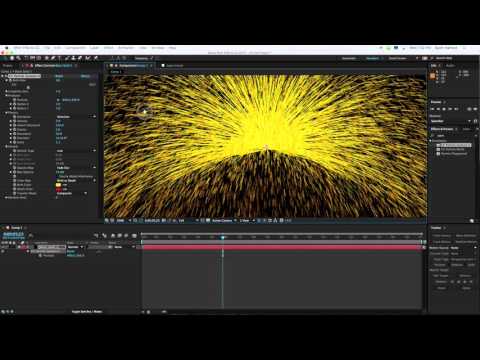Switch to the Project panel tab
The image size is (480, 360).
pyautogui.click(x=7, y=66)
